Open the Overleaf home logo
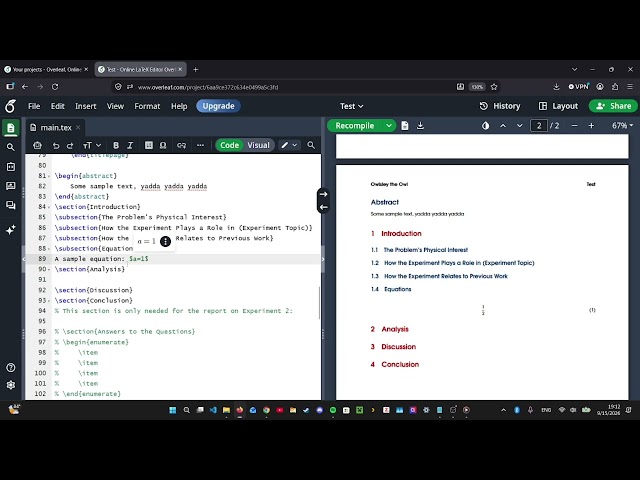The width and height of the screenshot is (640, 480). click(x=10, y=106)
